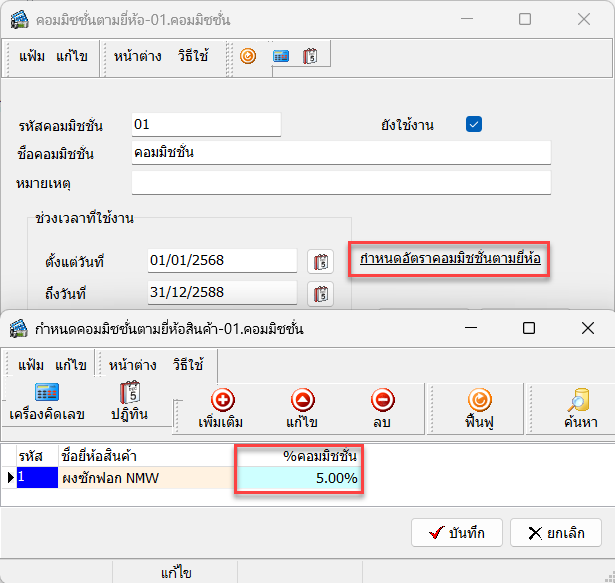Click เพิ่มเติม to add a brand row
Image resolution: width=615 pixels, height=583 pixels.
(221, 409)
